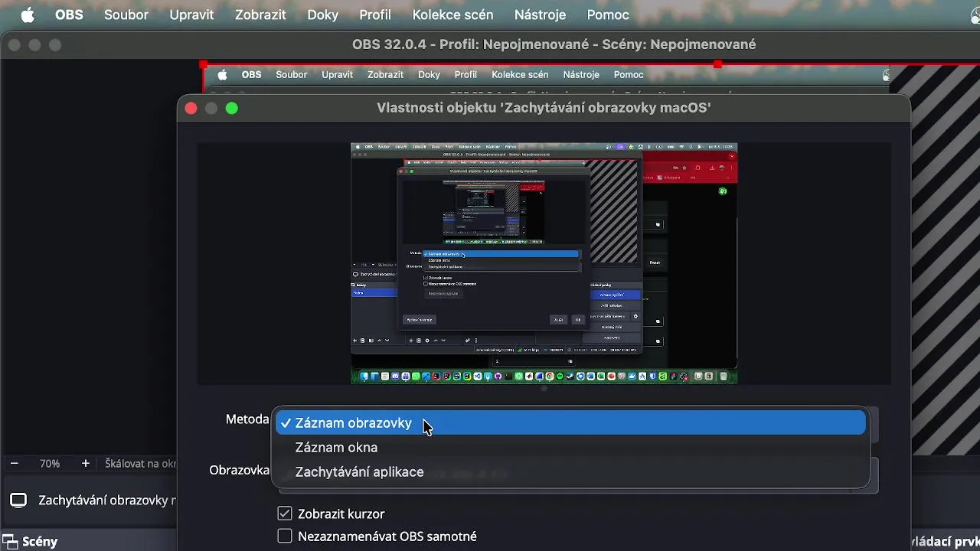Click the 70% zoom level value

click(x=50, y=464)
